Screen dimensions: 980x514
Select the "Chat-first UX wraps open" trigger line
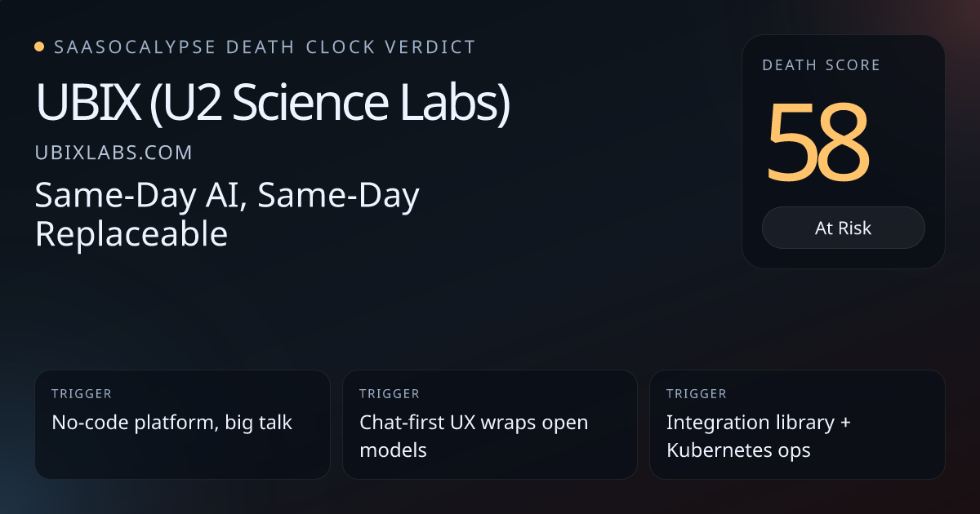pos(474,423)
